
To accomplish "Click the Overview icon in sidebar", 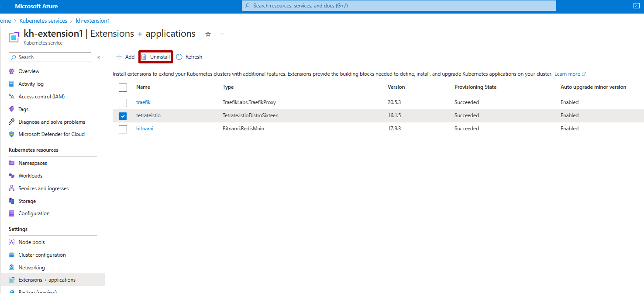I will click(12, 71).
